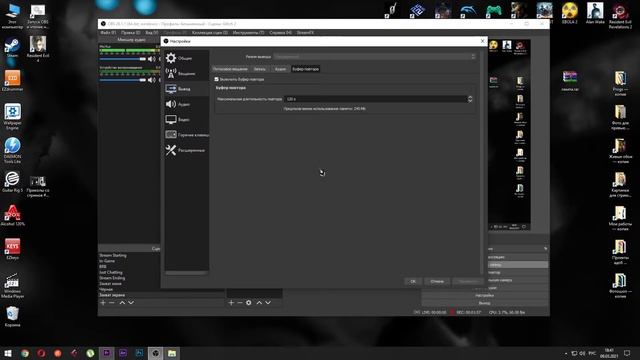Screen dimensions: 640x360
Task: Open the Windows Start menu
Action: [x=8, y=353]
